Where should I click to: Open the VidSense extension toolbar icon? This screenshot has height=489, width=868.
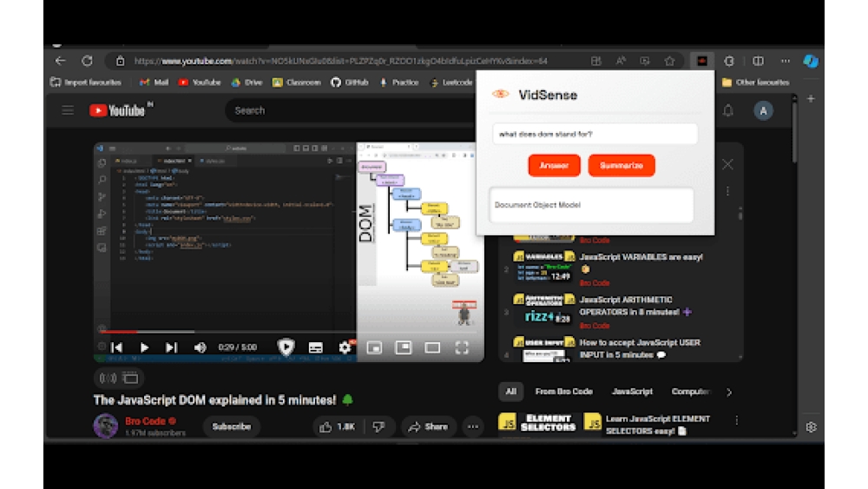[x=702, y=61]
